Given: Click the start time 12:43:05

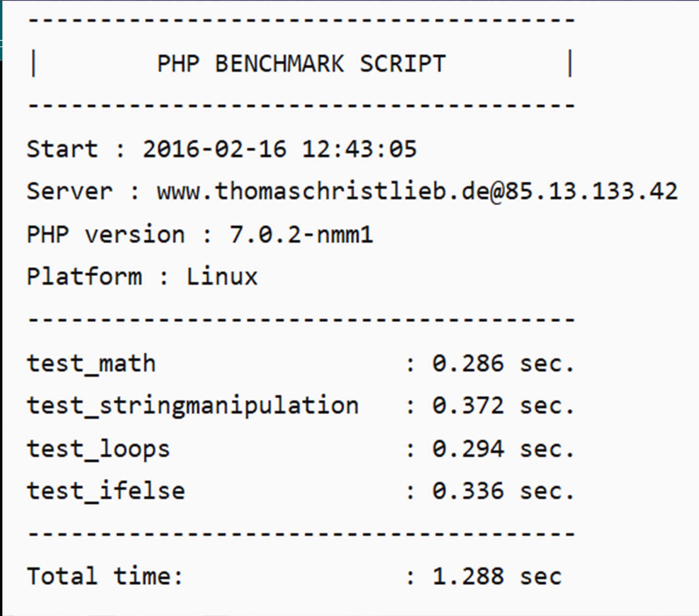Looking at the screenshot, I should [359, 149].
